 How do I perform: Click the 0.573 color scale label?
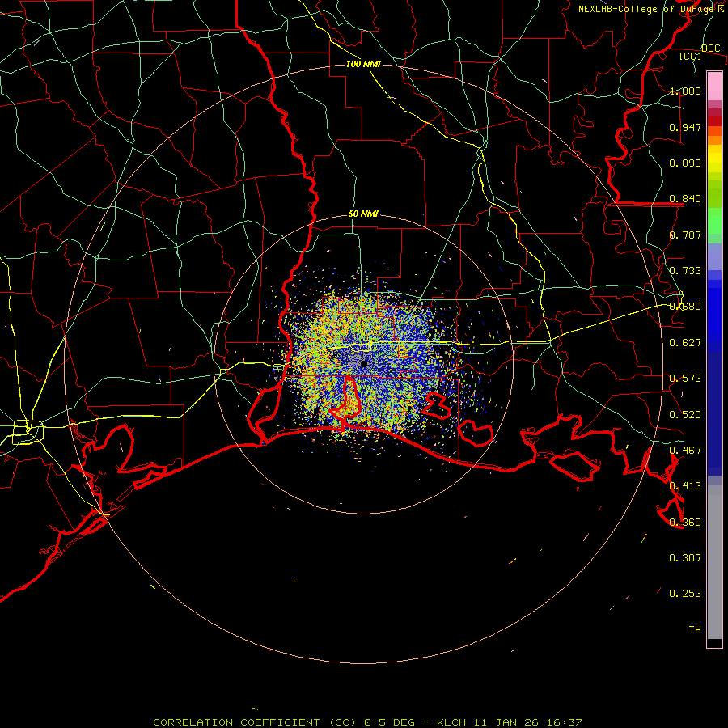tap(685, 379)
